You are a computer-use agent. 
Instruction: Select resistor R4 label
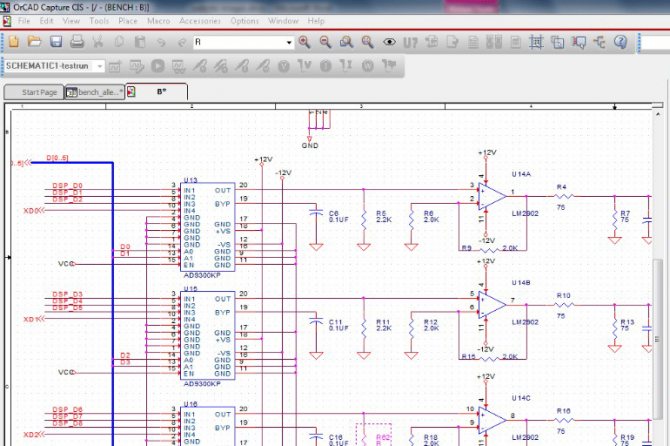coord(561,187)
